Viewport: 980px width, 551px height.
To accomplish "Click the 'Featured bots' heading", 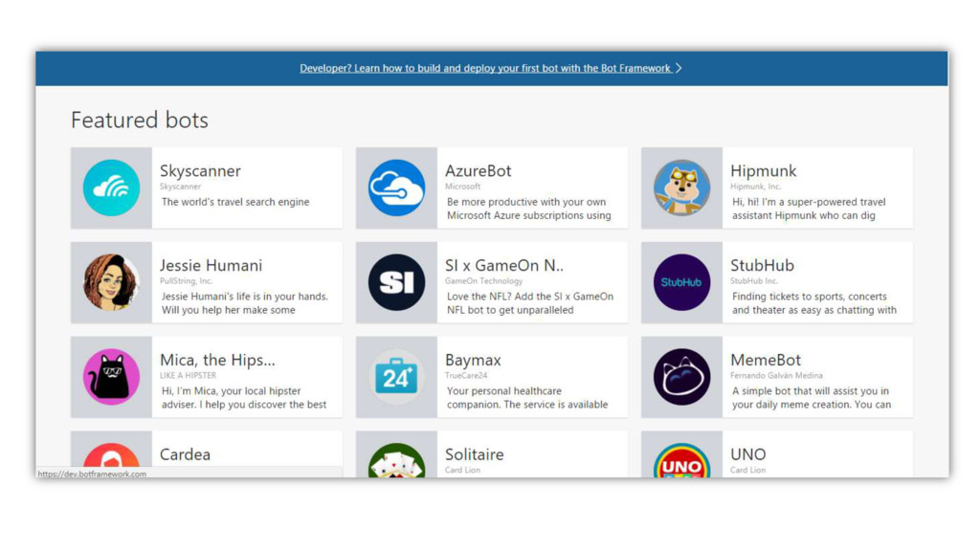I will click(140, 120).
